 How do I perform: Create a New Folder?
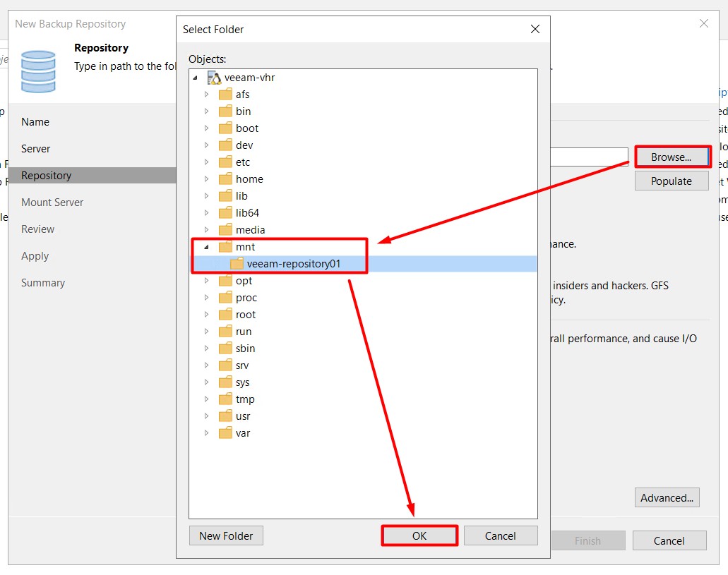(x=226, y=536)
